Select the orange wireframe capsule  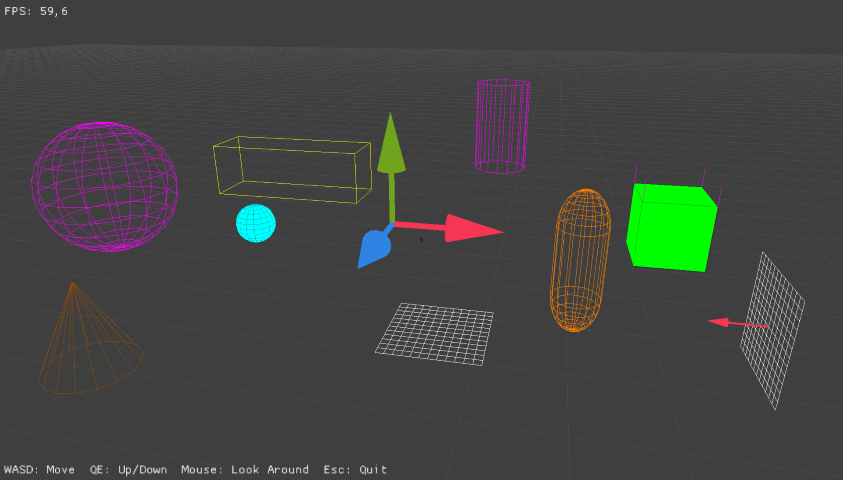(x=580, y=260)
